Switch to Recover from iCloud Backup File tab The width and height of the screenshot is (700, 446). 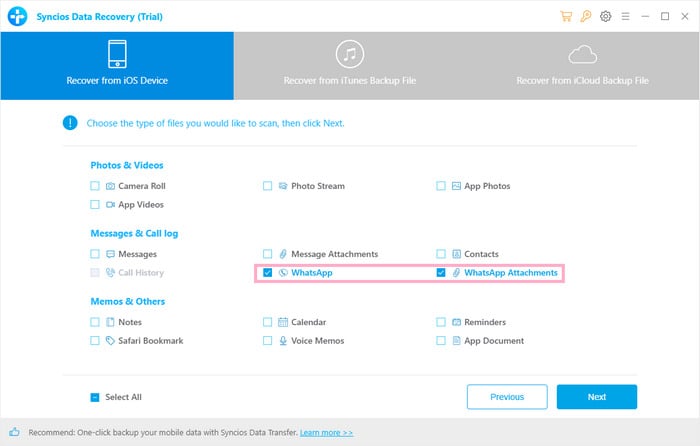pyautogui.click(x=583, y=66)
